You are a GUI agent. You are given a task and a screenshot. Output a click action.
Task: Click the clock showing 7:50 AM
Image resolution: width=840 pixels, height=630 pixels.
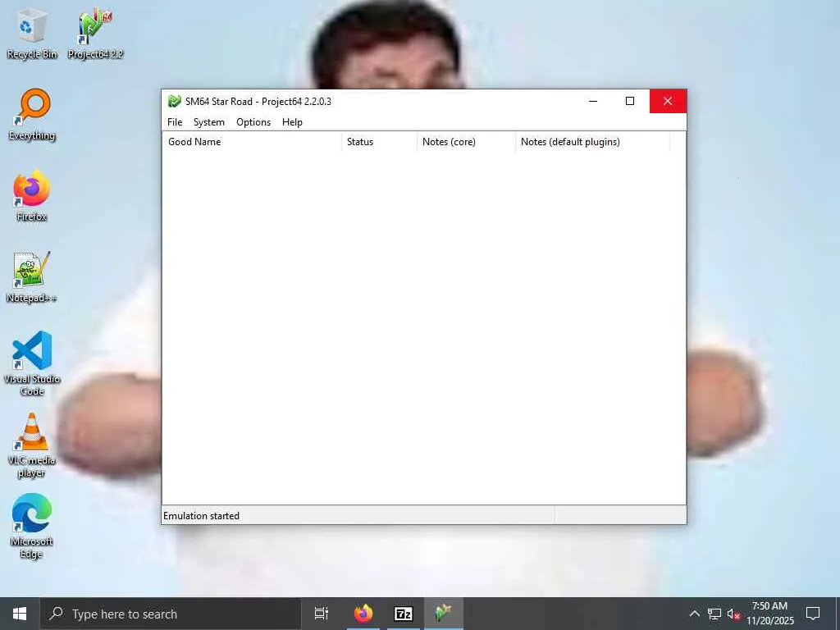(x=769, y=614)
